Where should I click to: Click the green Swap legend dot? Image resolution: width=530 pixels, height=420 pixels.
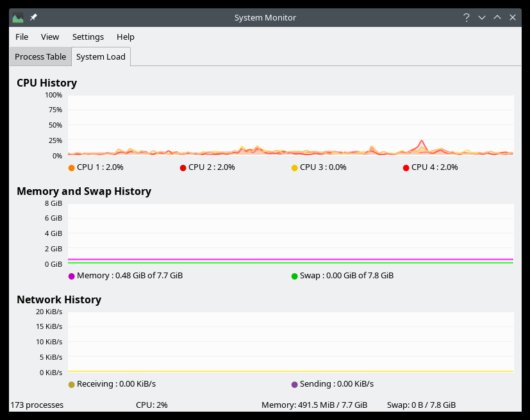click(x=294, y=276)
